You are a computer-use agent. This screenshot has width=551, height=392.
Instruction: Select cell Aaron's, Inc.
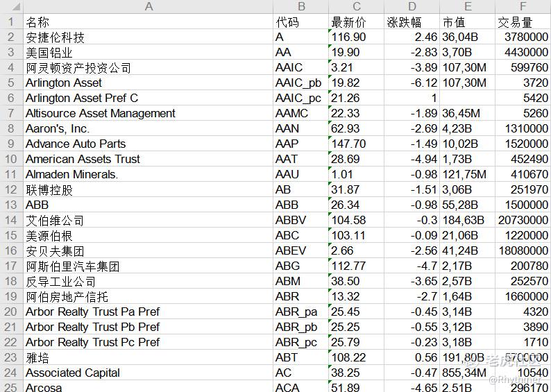(148, 128)
